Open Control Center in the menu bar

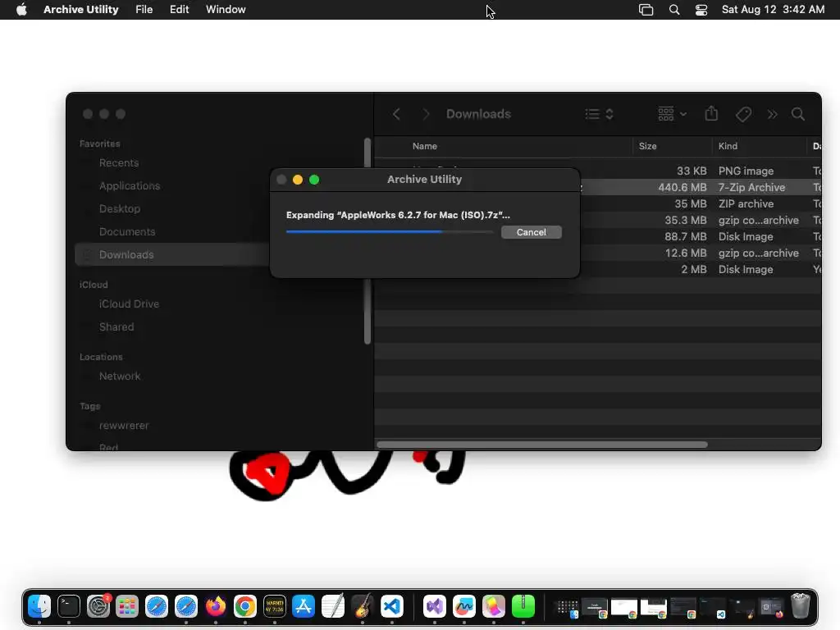tap(701, 10)
